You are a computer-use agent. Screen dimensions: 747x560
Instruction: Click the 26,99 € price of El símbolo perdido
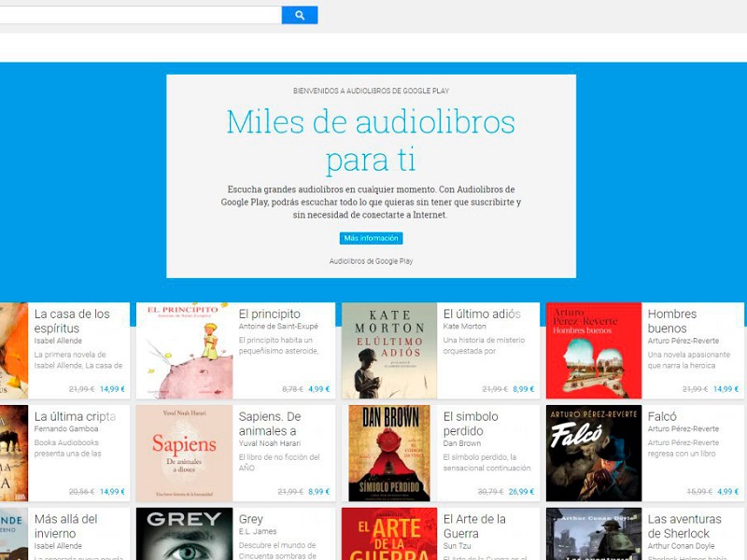521,492
